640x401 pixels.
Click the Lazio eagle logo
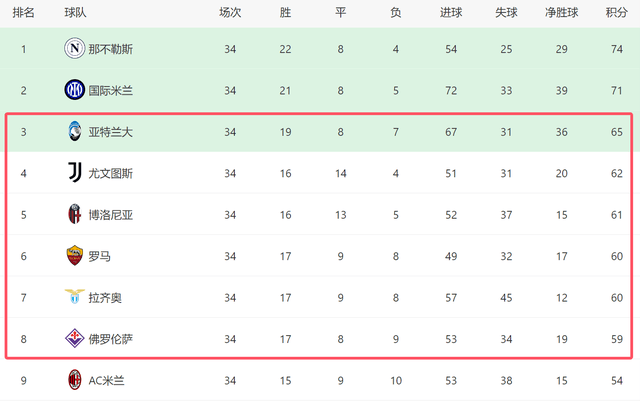[74, 297]
